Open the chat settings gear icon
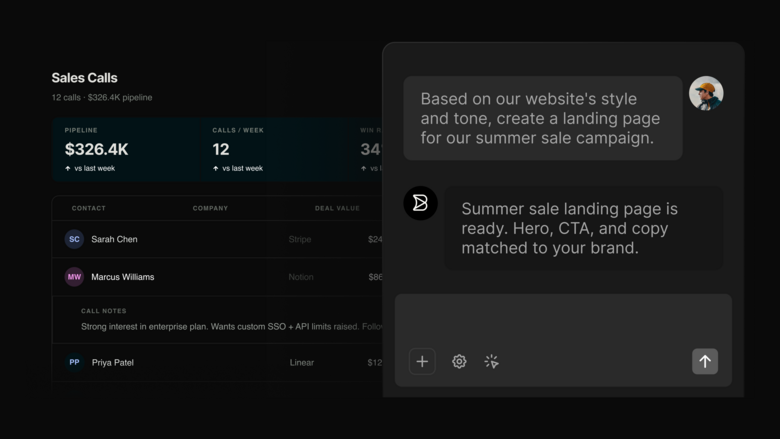This screenshot has width=780, height=439. (x=459, y=361)
